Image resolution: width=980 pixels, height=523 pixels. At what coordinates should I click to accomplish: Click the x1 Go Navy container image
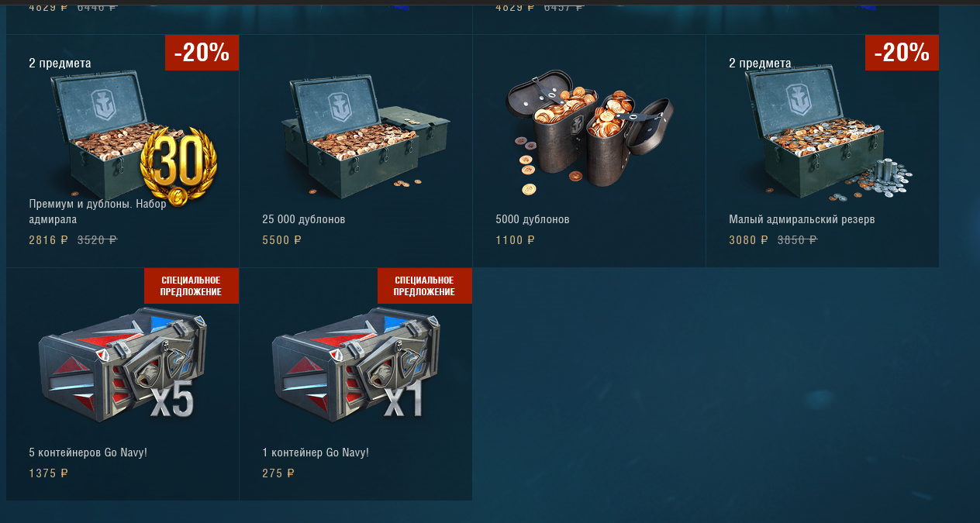[355, 364]
